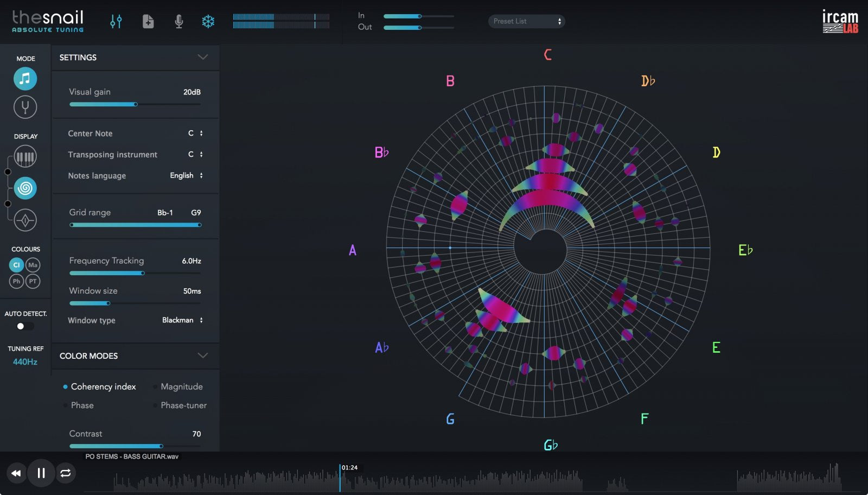Select the keyboard display view
Screen dimensions: 868x495
tap(25, 156)
